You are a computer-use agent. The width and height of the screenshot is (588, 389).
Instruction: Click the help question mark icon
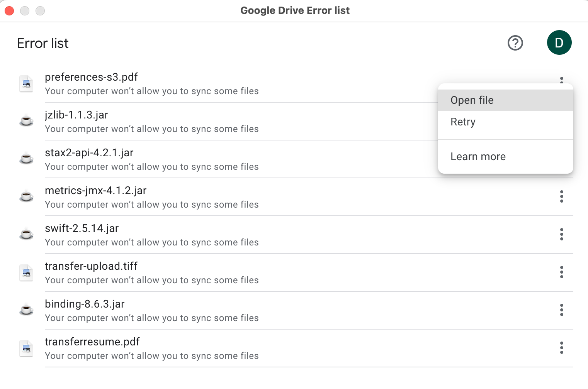pyautogui.click(x=515, y=43)
